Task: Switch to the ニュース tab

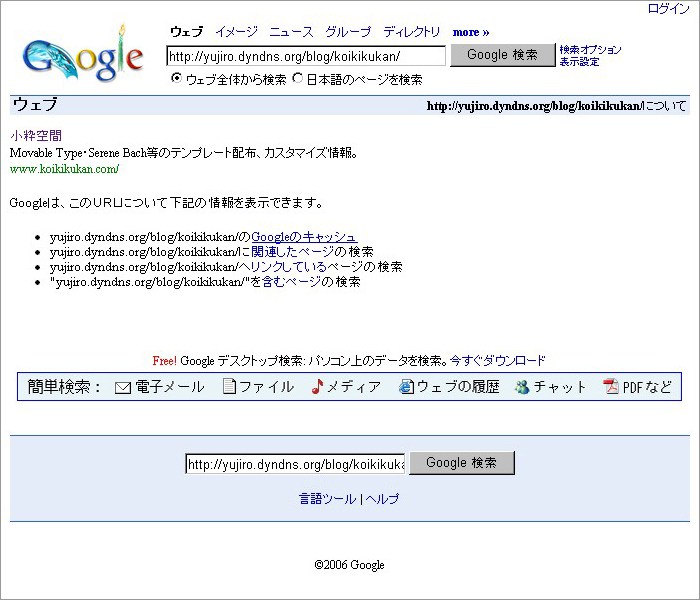Action: point(291,32)
